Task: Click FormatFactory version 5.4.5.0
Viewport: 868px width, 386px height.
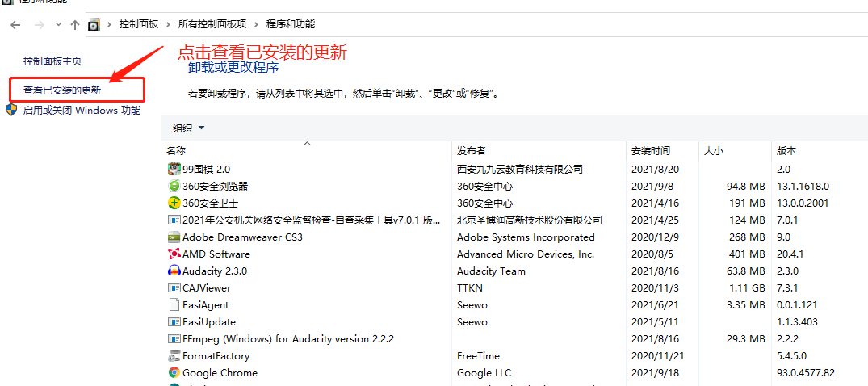Action: coord(791,356)
